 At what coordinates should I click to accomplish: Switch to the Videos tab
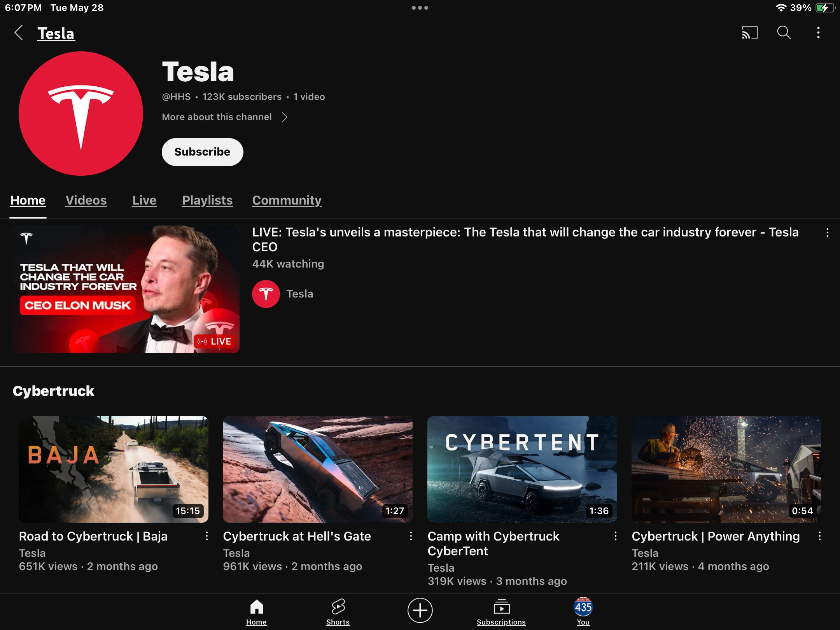(x=86, y=200)
